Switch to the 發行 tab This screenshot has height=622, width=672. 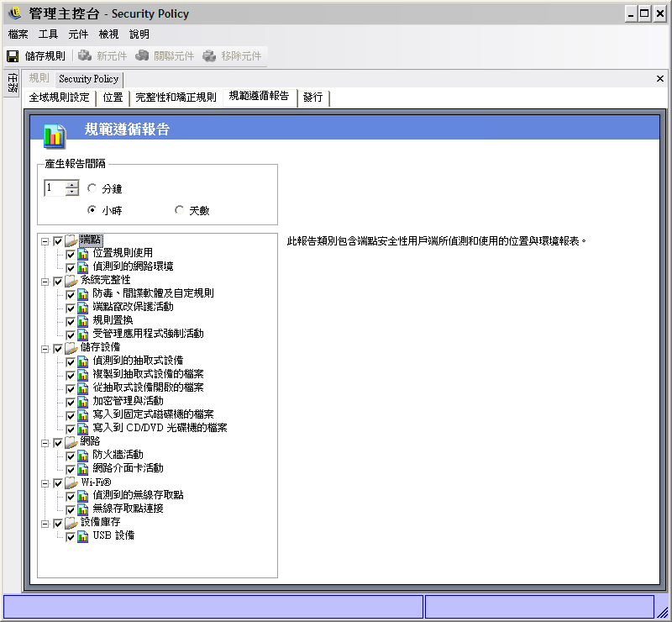pyautogui.click(x=312, y=98)
